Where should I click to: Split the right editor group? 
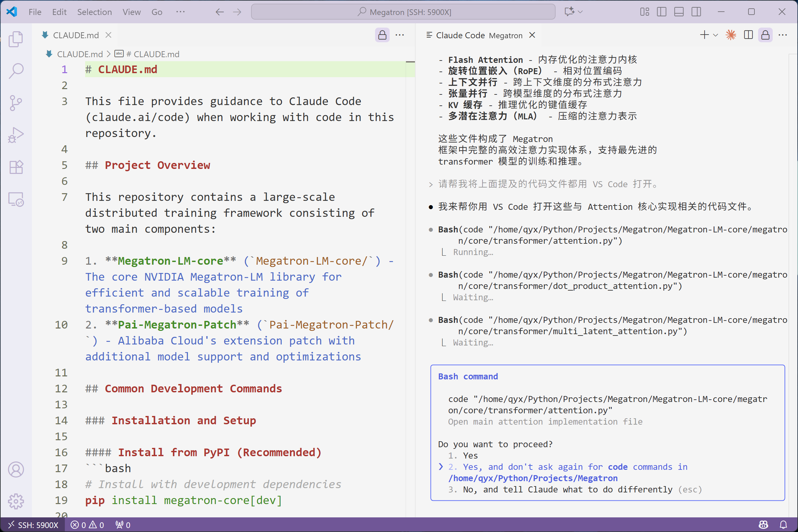pos(748,35)
